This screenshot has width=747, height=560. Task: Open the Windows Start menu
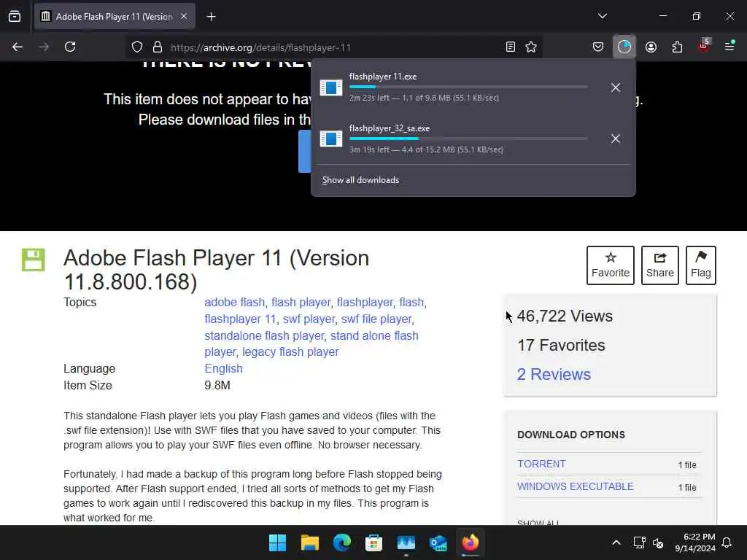click(x=277, y=542)
